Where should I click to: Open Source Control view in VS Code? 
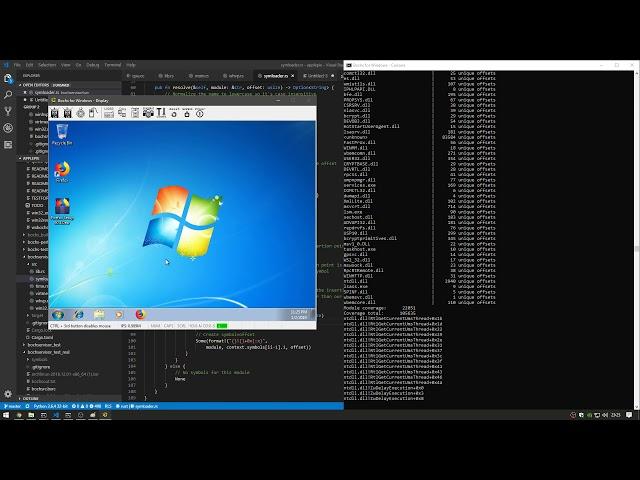pos(8,111)
